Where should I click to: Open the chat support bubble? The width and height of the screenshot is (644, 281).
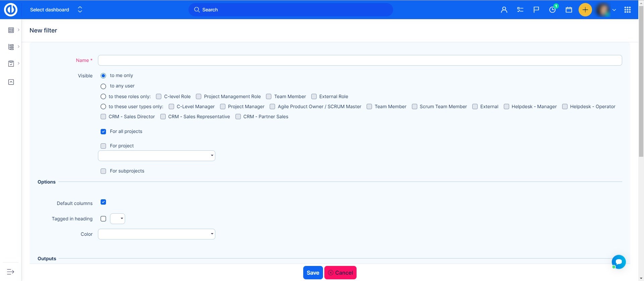[x=619, y=262]
